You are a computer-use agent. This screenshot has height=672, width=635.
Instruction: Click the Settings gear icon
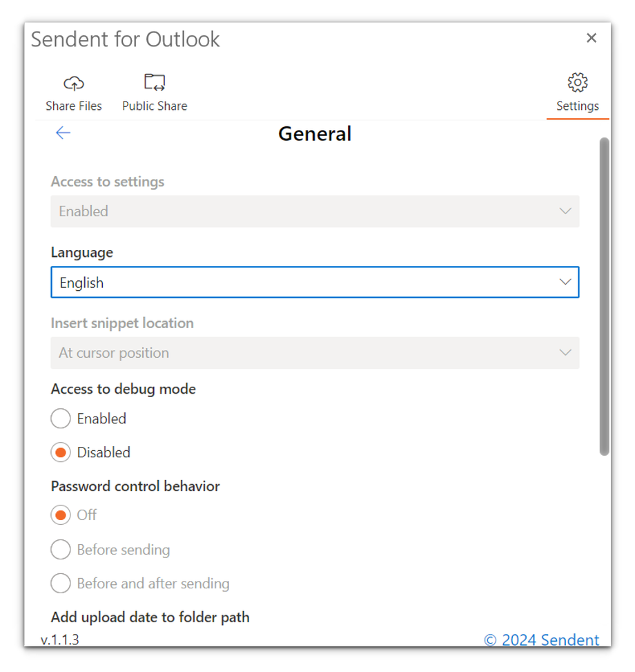coord(578,83)
